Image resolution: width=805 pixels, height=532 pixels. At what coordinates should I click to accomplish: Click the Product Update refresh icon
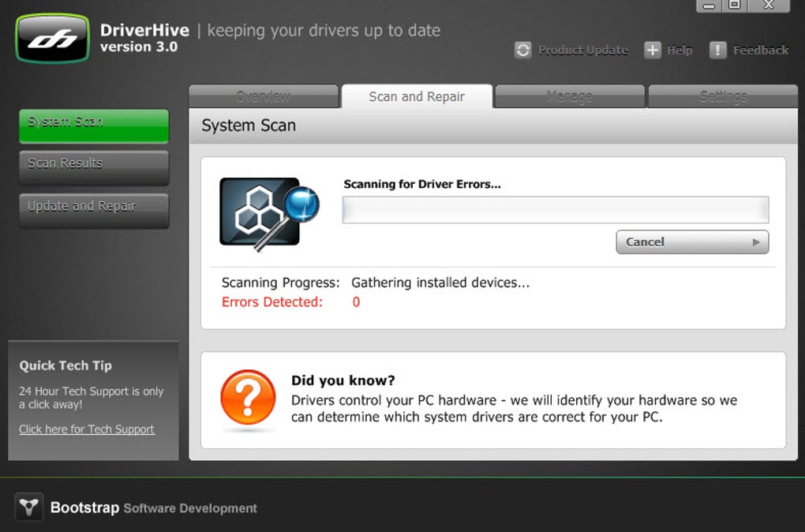pos(522,50)
